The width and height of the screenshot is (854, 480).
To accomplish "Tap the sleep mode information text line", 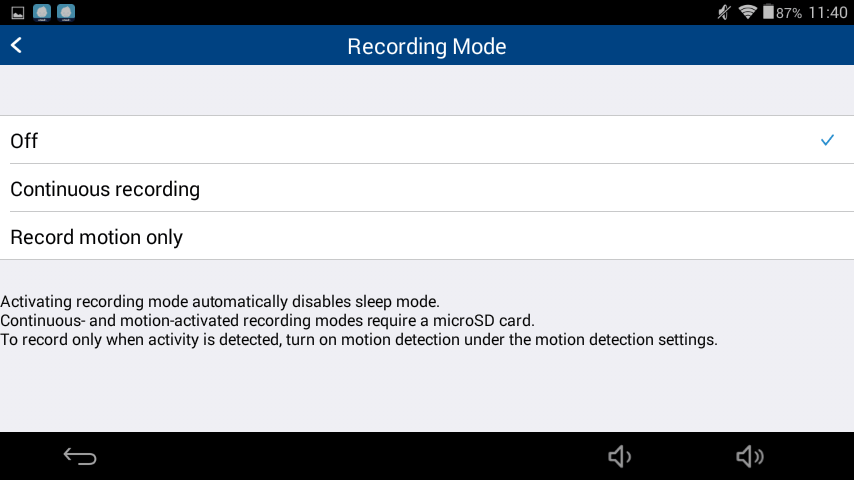I will click(219, 301).
